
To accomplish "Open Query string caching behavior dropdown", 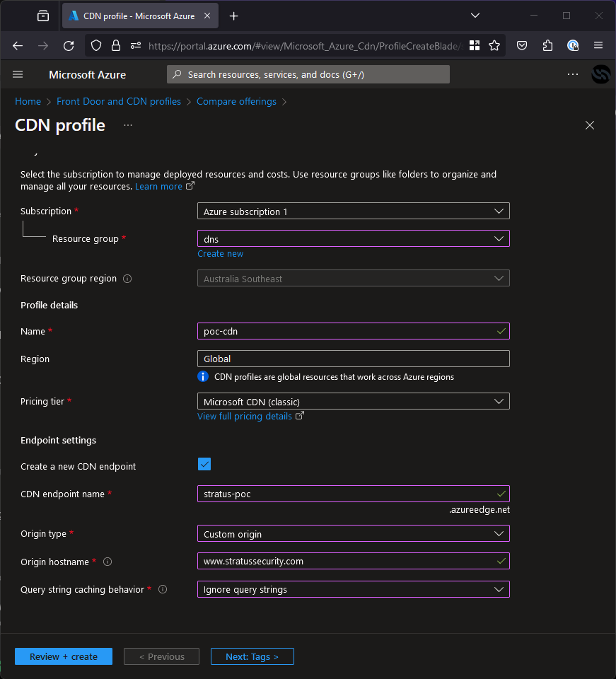I will pos(353,589).
